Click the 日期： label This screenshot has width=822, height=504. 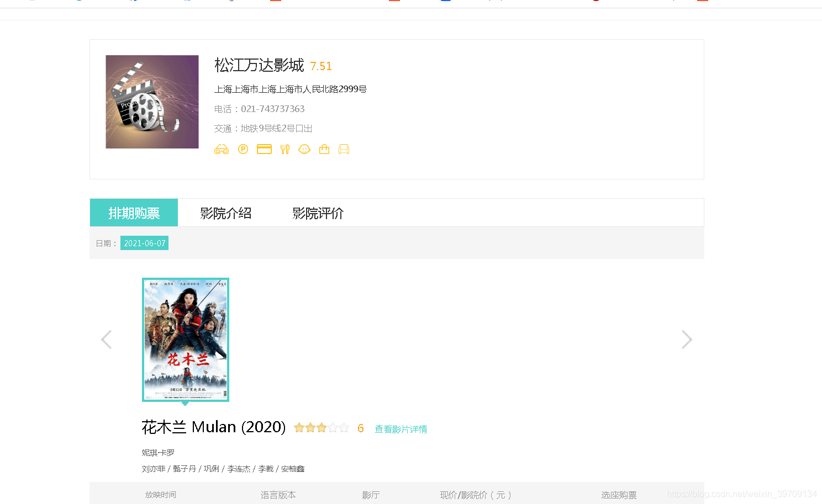(x=107, y=243)
